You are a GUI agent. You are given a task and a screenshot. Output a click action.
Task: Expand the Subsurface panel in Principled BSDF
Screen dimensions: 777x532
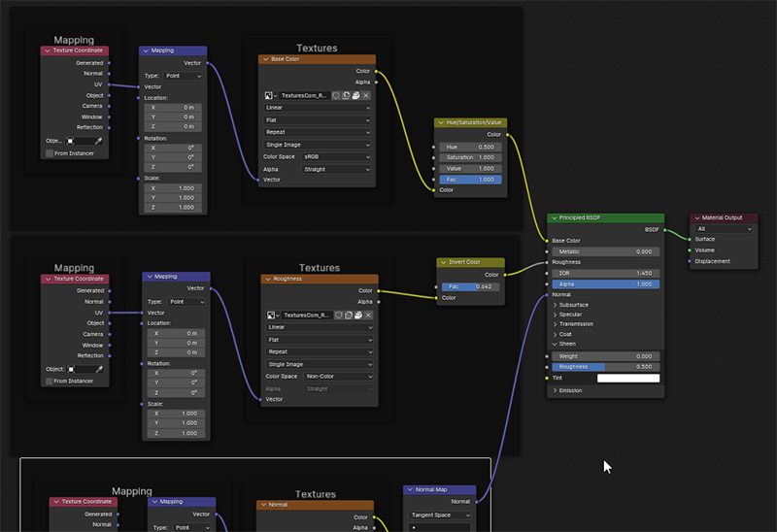[x=556, y=305]
